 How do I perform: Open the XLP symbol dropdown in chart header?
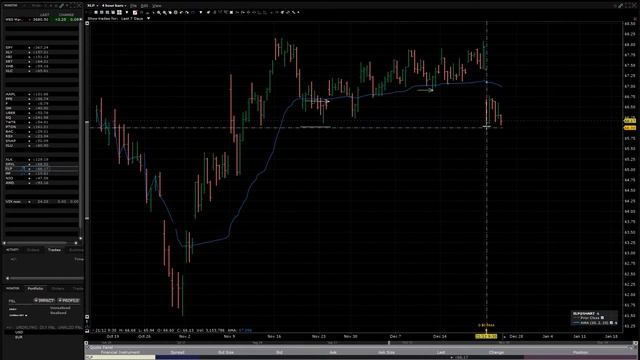93,6
